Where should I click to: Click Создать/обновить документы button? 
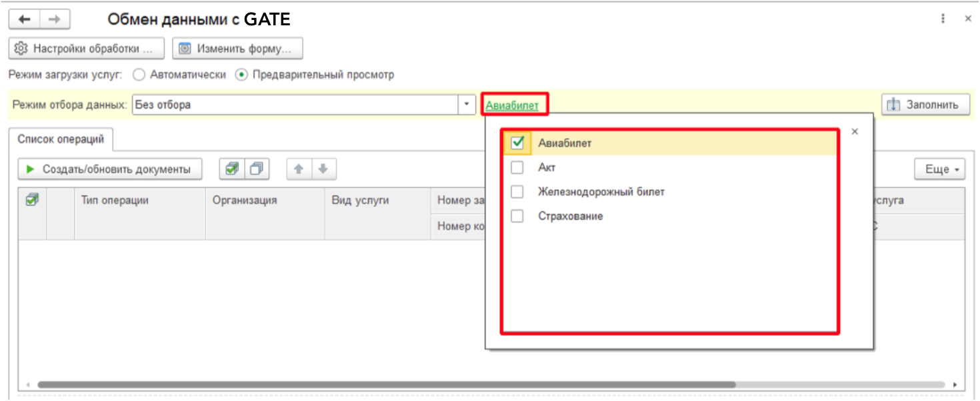pos(110,169)
